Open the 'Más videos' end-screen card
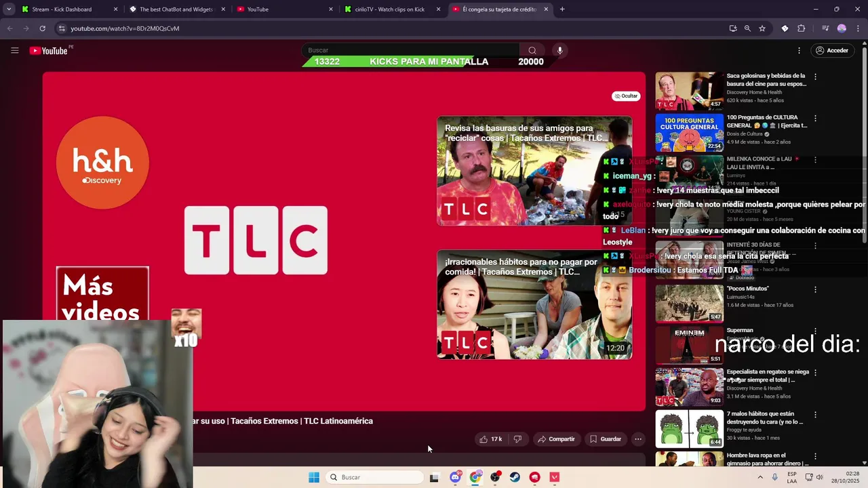The width and height of the screenshot is (868, 488). point(102,293)
